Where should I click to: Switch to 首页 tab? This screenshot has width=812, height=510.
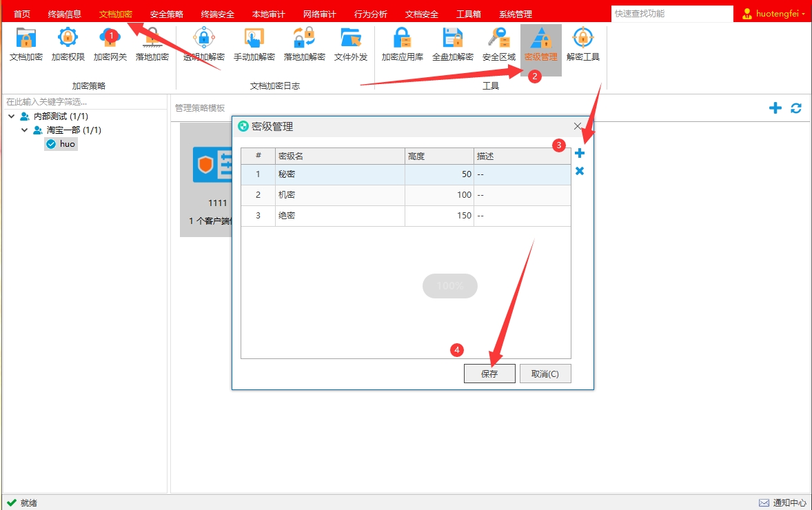[22, 14]
